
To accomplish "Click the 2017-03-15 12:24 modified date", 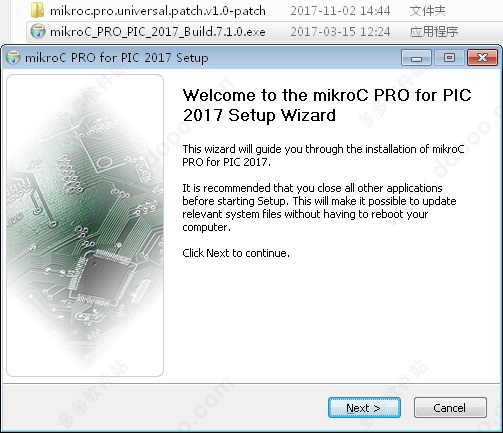I will pos(340,32).
